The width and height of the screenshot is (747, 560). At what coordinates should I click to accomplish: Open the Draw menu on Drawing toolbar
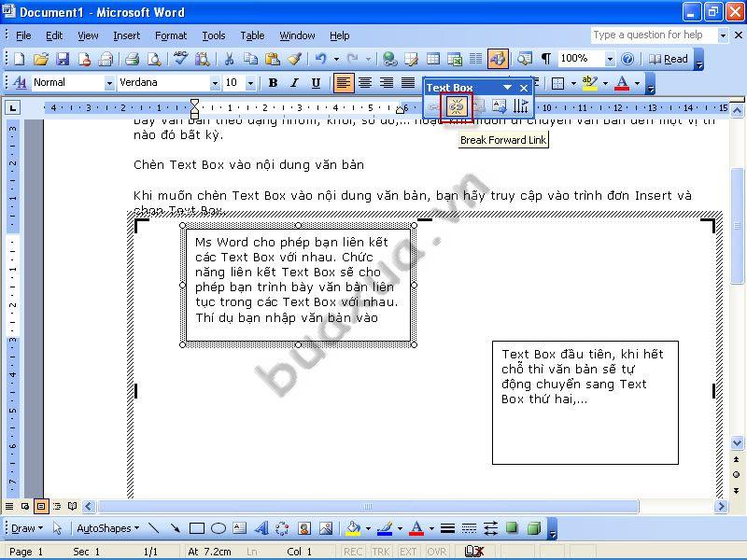tap(27, 528)
